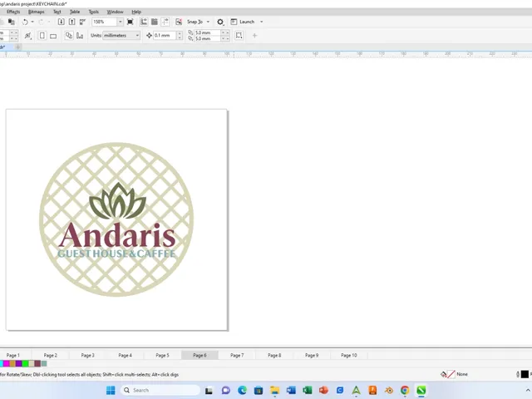
Task: Click the Full-screen preview icon
Action: pos(130,22)
